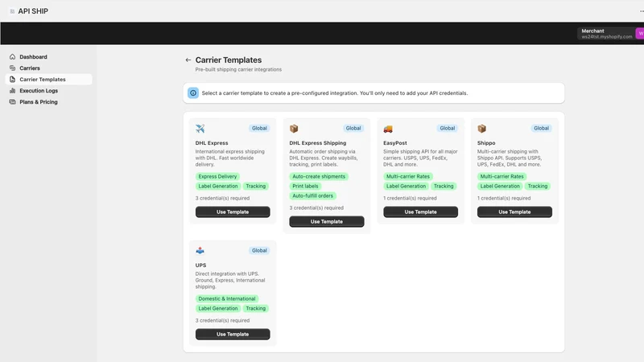Click the UPS card title
The image size is (644, 362).
(200, 265)
